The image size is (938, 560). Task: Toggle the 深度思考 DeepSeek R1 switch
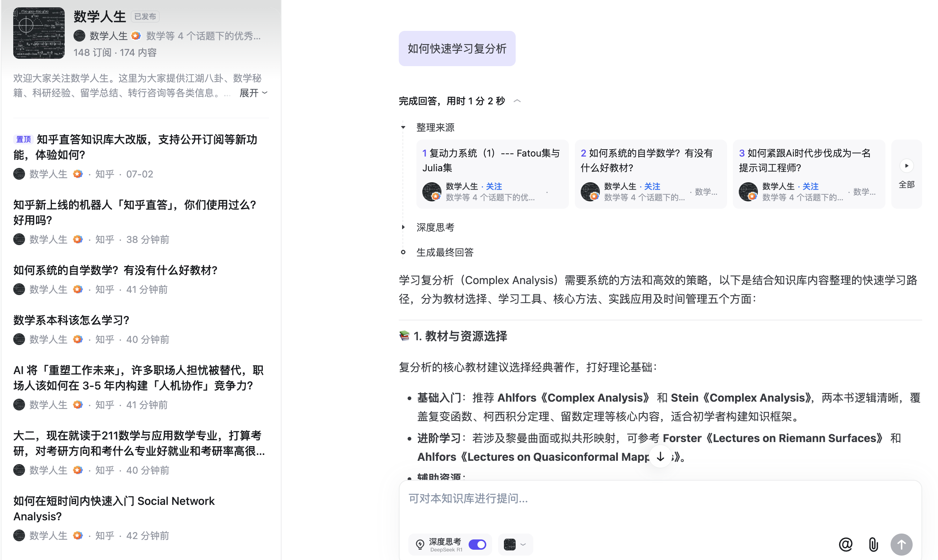[477, 544]
